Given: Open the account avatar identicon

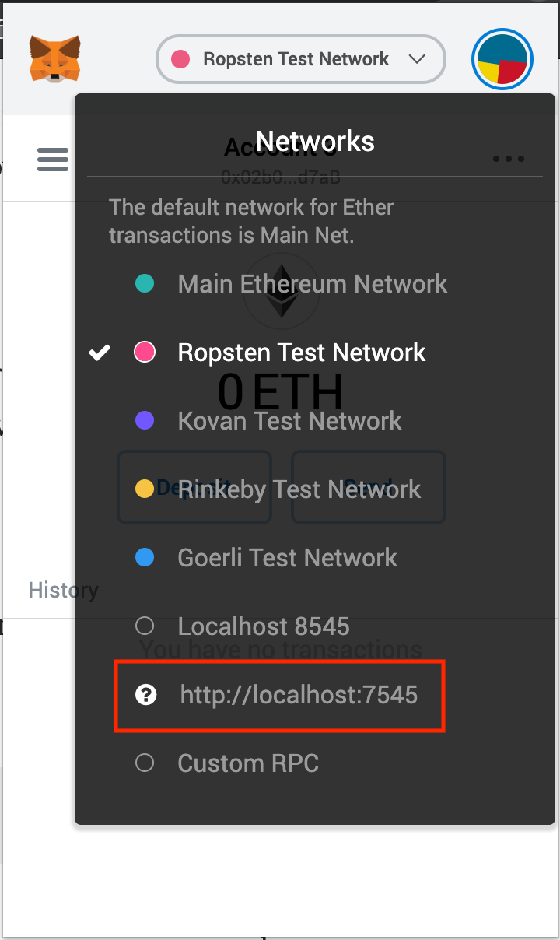Looking at the screenshot, I should pyautogui.click(x=502, y=59).
